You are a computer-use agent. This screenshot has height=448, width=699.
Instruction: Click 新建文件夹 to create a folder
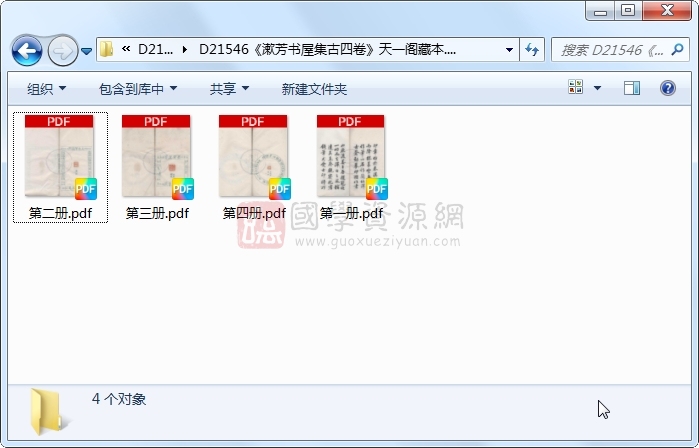click(x=314, y=89)
